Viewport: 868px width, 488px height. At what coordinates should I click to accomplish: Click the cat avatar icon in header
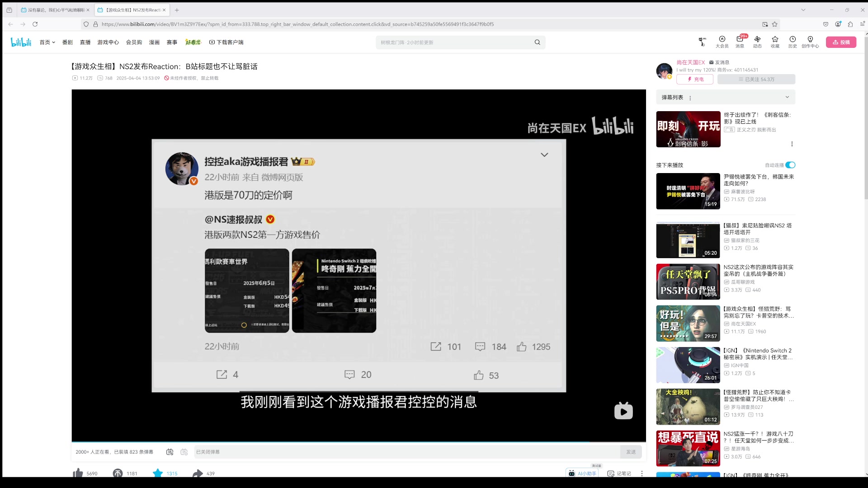coord(702,42)
